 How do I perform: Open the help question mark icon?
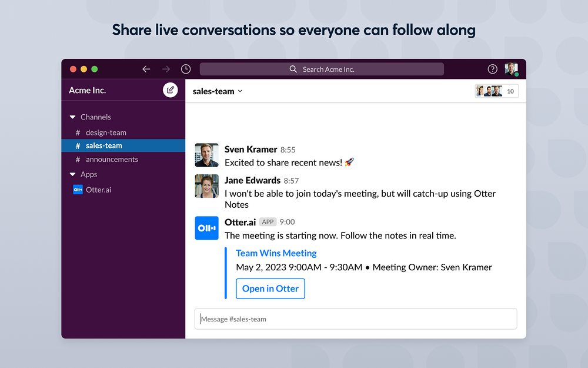click(492, 69)
